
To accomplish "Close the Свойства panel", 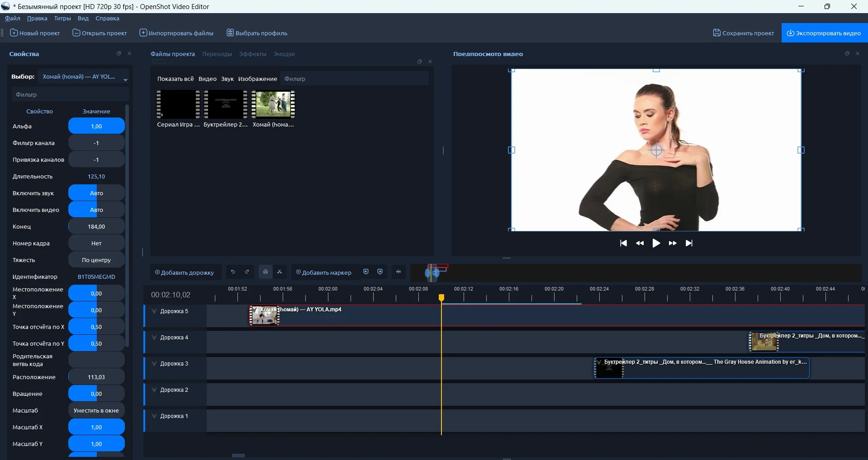I will (x=129, y=53).
